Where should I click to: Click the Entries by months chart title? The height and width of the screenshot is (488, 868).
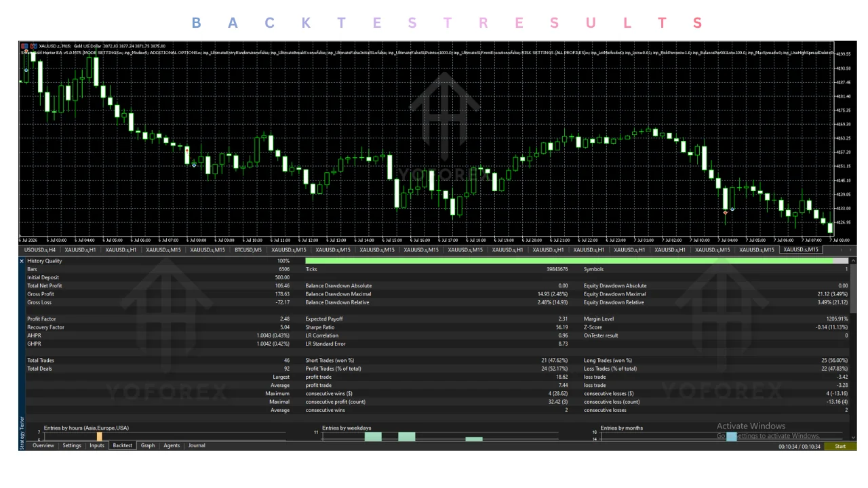click(622, 428)
